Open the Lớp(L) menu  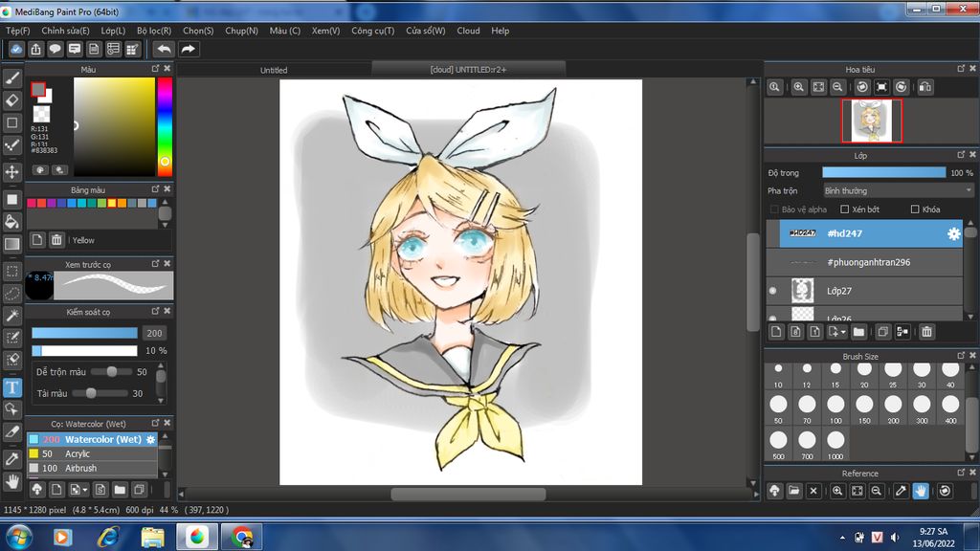click(113, 31)
